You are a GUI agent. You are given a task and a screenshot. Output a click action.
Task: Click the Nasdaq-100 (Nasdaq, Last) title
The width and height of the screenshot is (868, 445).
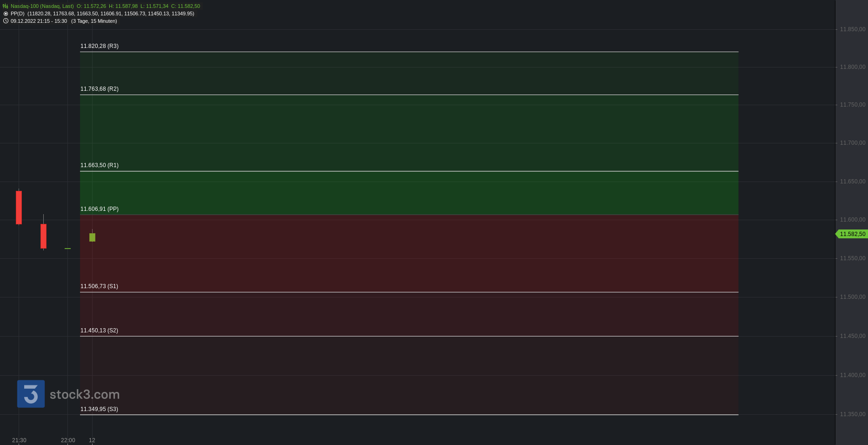pyautogui.click(x=42, y=6)
